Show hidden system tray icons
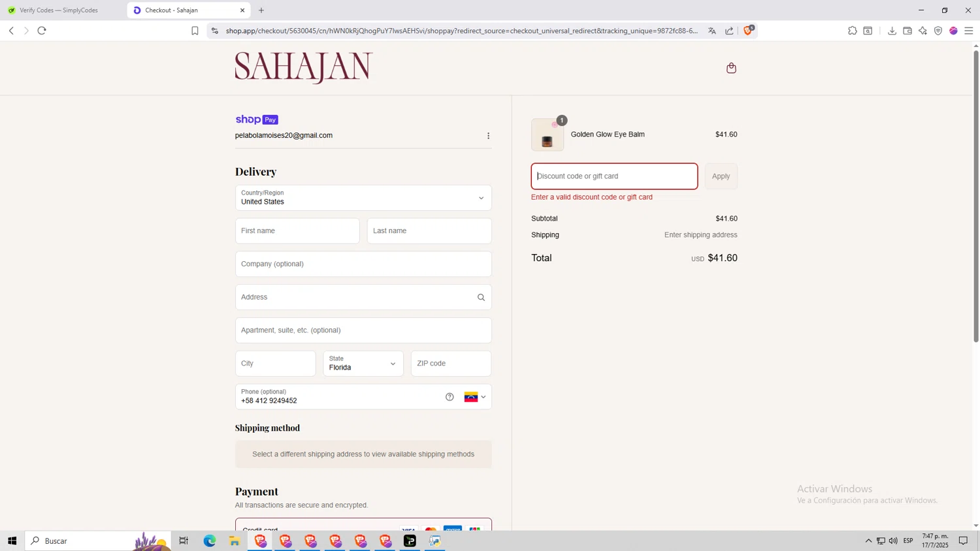Image resolution: width=980 pixels, height=551 pixels. tap(868, 541)
